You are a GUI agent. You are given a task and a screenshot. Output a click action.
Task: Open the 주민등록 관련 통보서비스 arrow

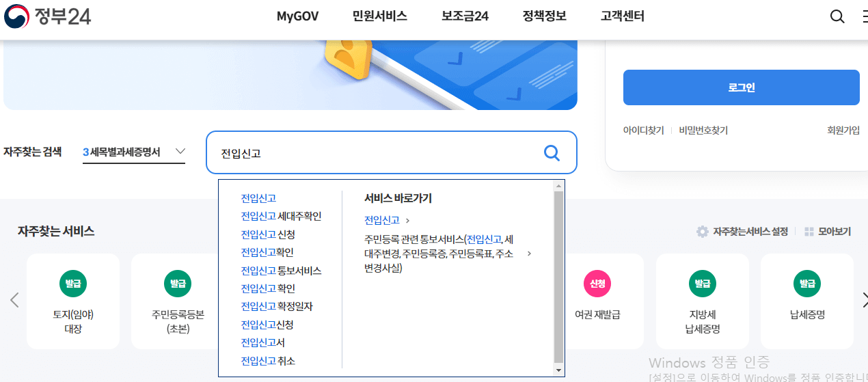click(x=529, y=254)
